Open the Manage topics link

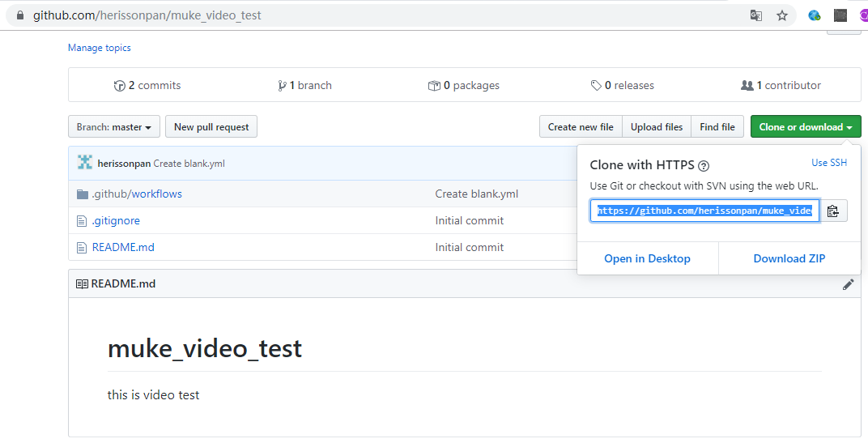(x=100, y=48)
